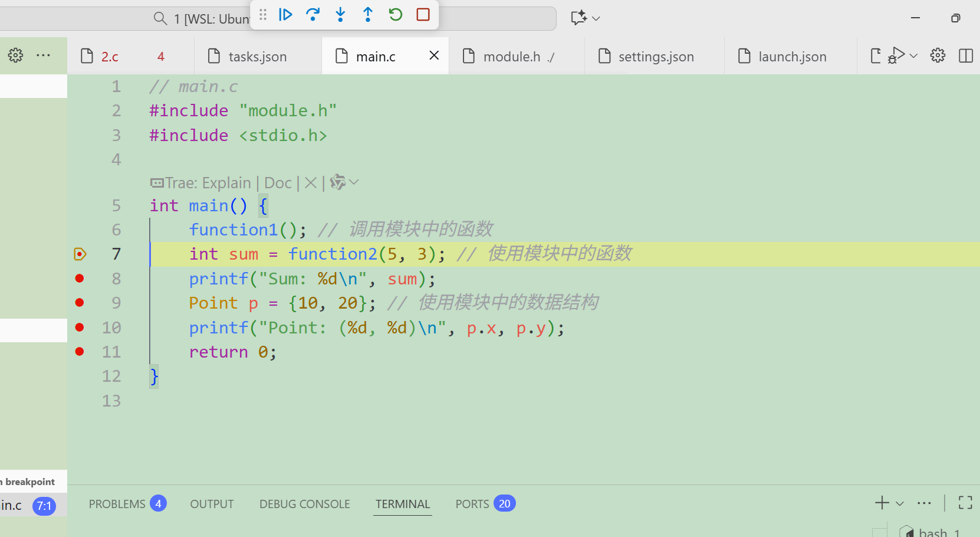Open terminal panel more actions ellipsis
This screenshot has height=537, width=980.
click(924, 503)
